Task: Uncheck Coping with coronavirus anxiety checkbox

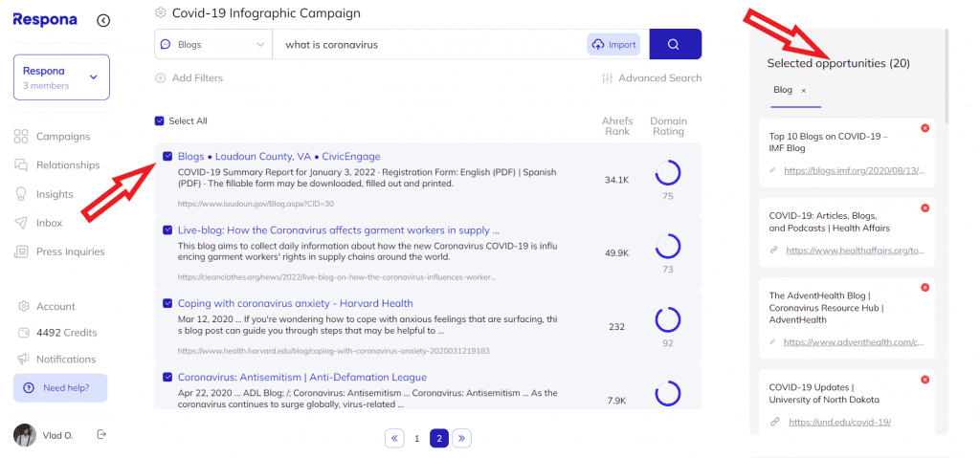Action: tap(167, 303)
